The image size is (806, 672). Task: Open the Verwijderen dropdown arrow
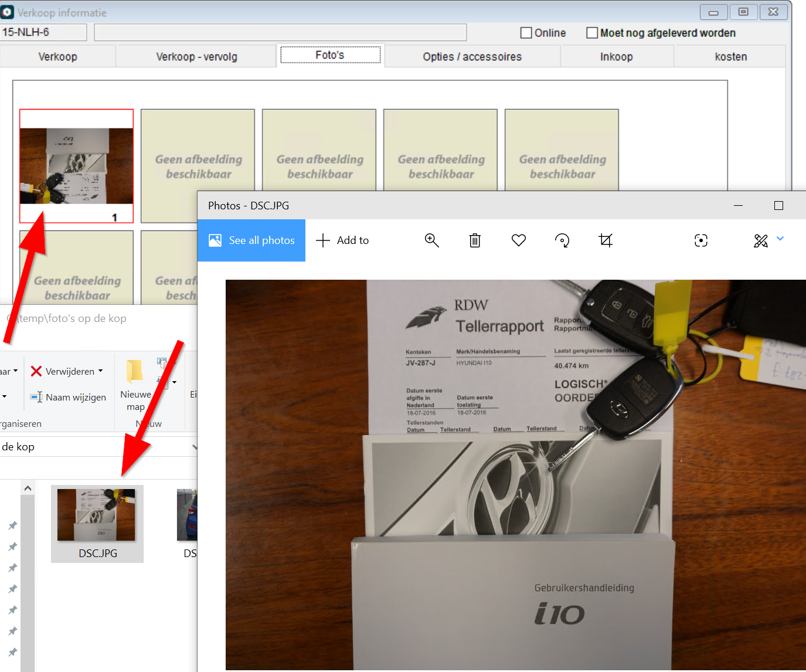tap(101, 371)
